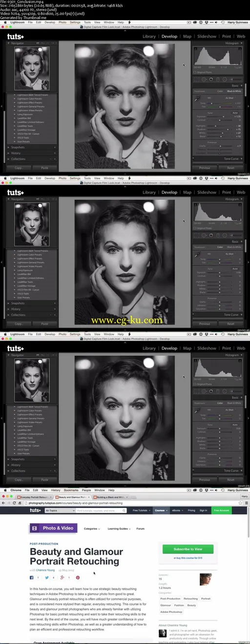Switch to the Slideshow module in the 00:00:46 frame
The height and width of the screenshot is (644, 250).
207,192
